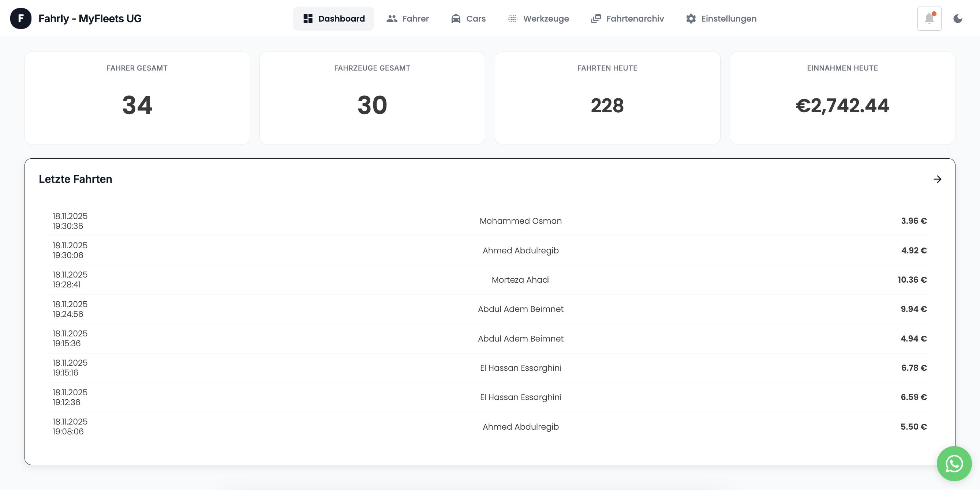Open the Fahrtenarchiv navigation item

point(627,18)
